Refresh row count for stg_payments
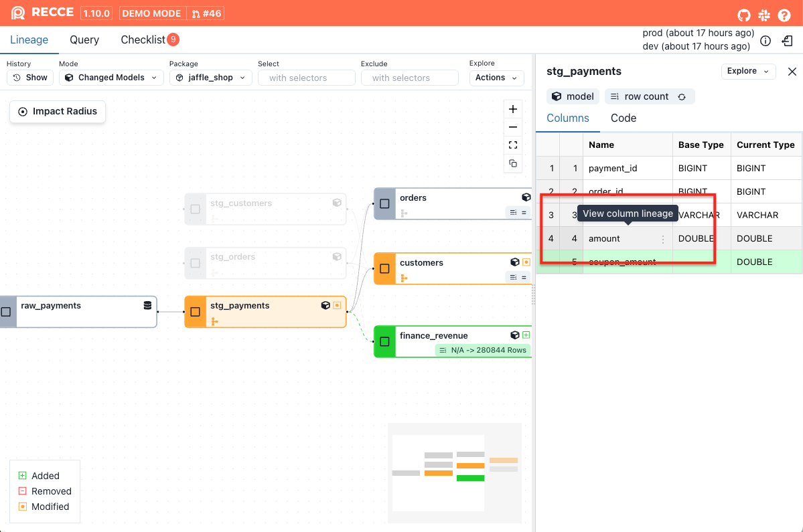This screenshot has height=532, width=803. 682,97
